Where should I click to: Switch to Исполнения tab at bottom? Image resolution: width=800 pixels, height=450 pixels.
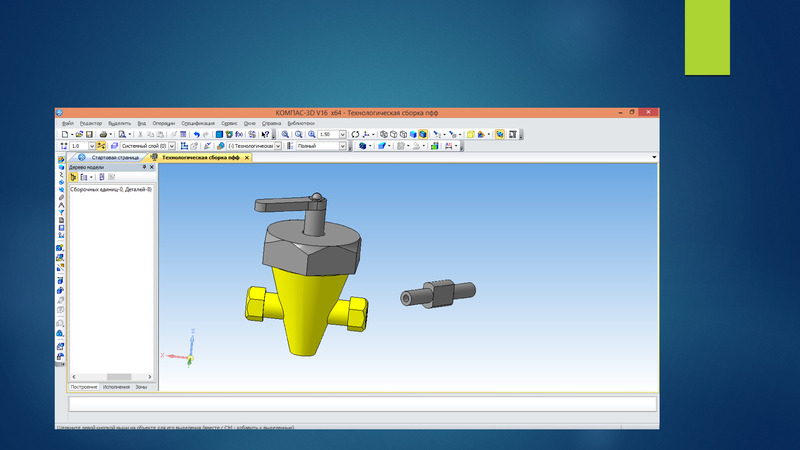click(116, 387)
